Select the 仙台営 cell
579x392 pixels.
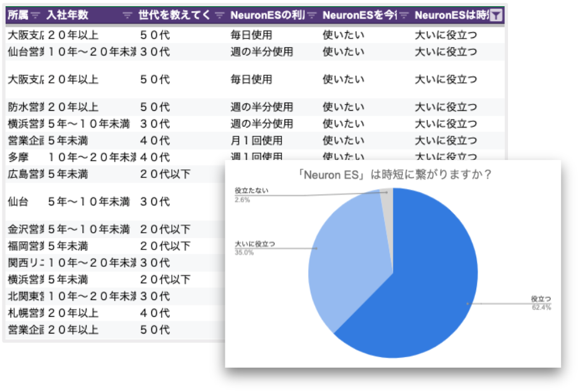coord(26,52)
